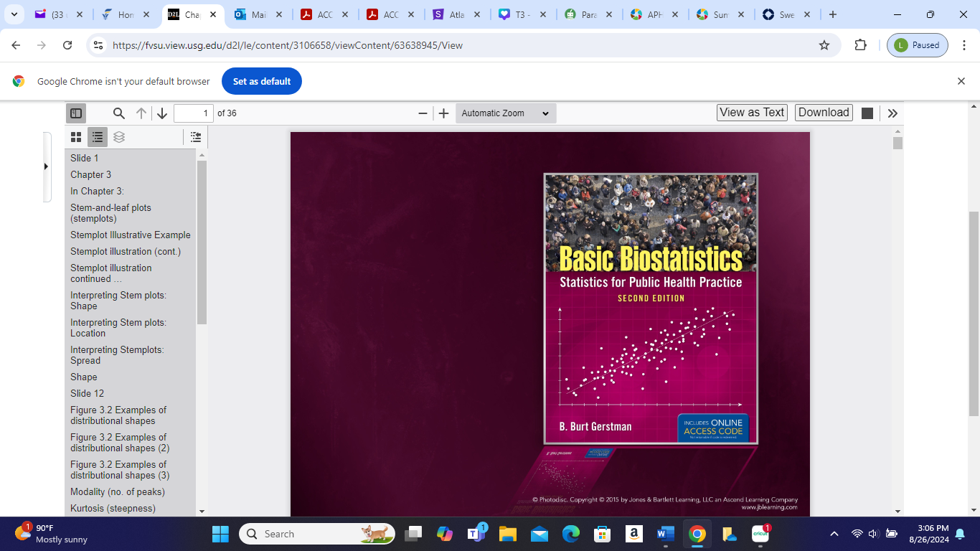Toggle the PDF viewer sidebar
Screen dimensions: 980x551
pos(76,113)
